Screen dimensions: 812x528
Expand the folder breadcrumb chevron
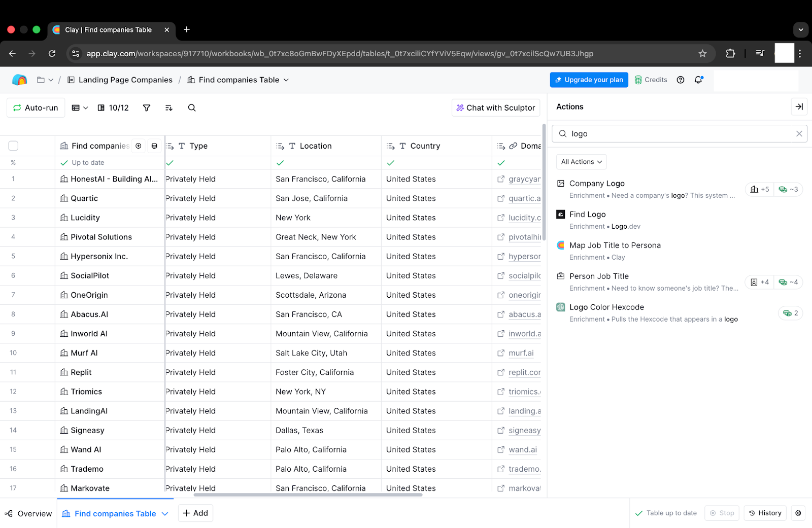(x=51, y=80)
